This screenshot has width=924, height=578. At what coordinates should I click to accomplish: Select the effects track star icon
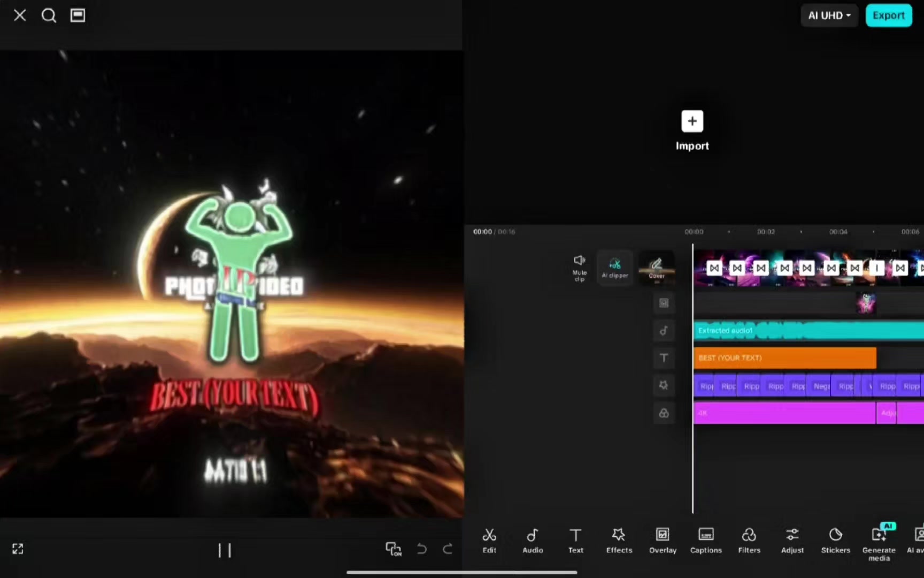click(664, 385)
